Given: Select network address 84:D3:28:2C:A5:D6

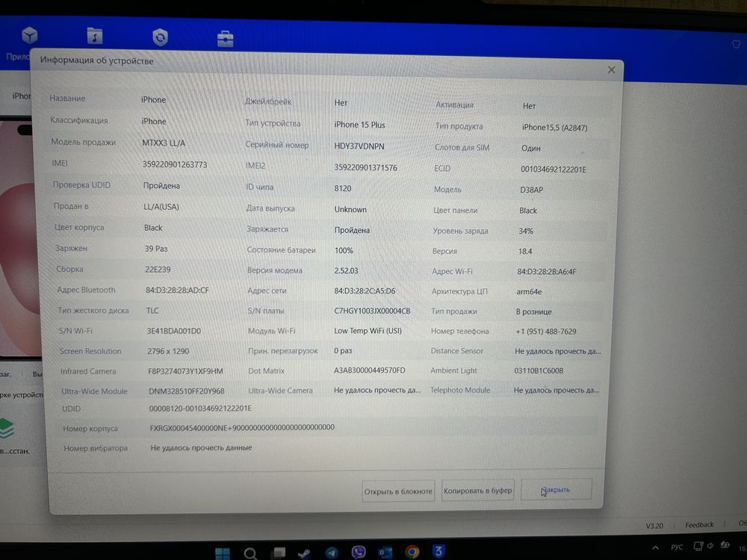Looking at the screenshot, I should tap(365, 291).
